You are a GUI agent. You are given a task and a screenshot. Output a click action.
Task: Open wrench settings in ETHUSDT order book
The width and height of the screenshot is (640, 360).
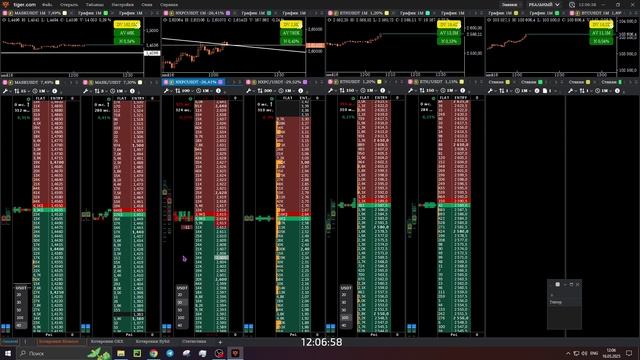pos(331,91)
